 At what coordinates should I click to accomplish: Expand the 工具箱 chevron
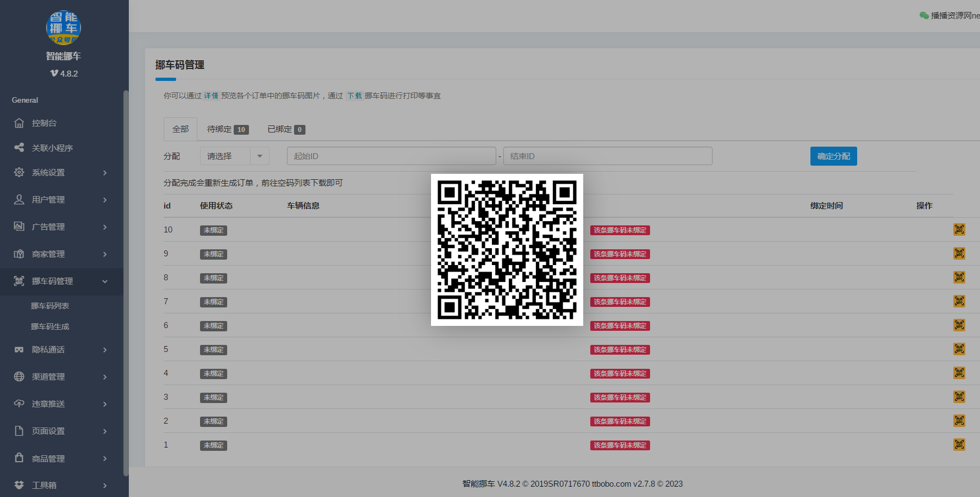[105, 486]
